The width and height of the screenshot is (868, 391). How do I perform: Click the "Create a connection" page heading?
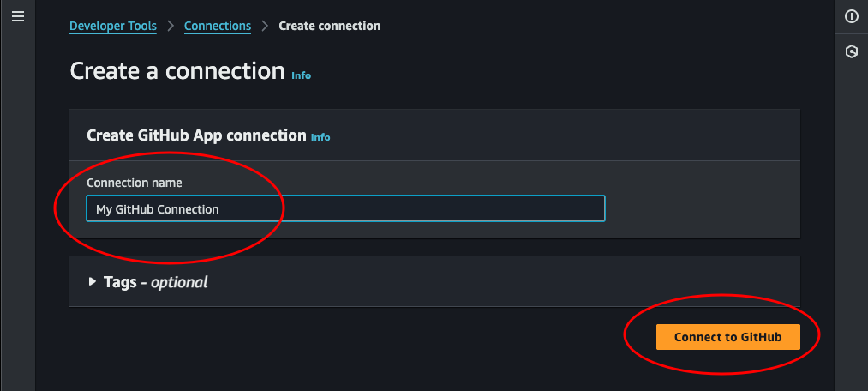(x=177, y=70)
